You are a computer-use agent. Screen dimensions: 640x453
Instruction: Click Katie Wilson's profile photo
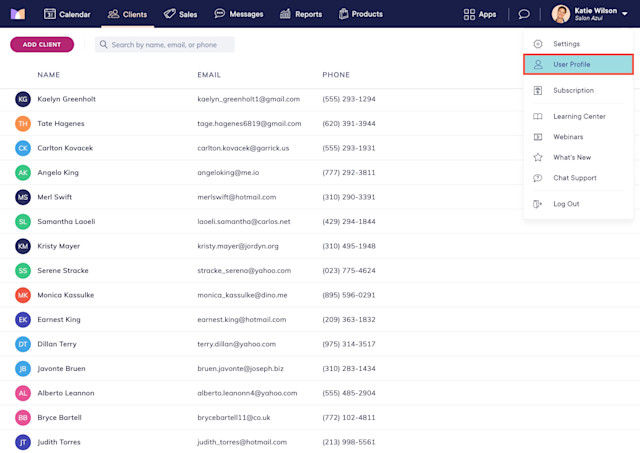[x=561, y=14]
